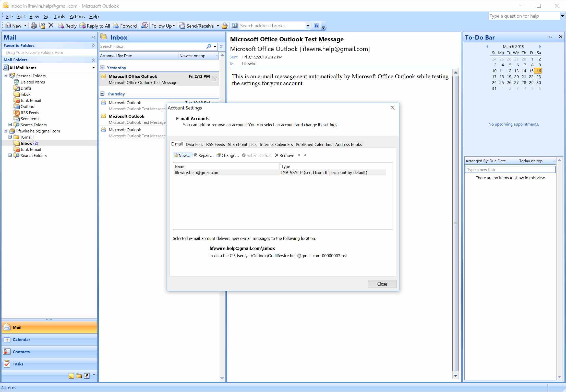
Task: Open the Send/Receive dropdown arrow
Action: tap(218, 26)
